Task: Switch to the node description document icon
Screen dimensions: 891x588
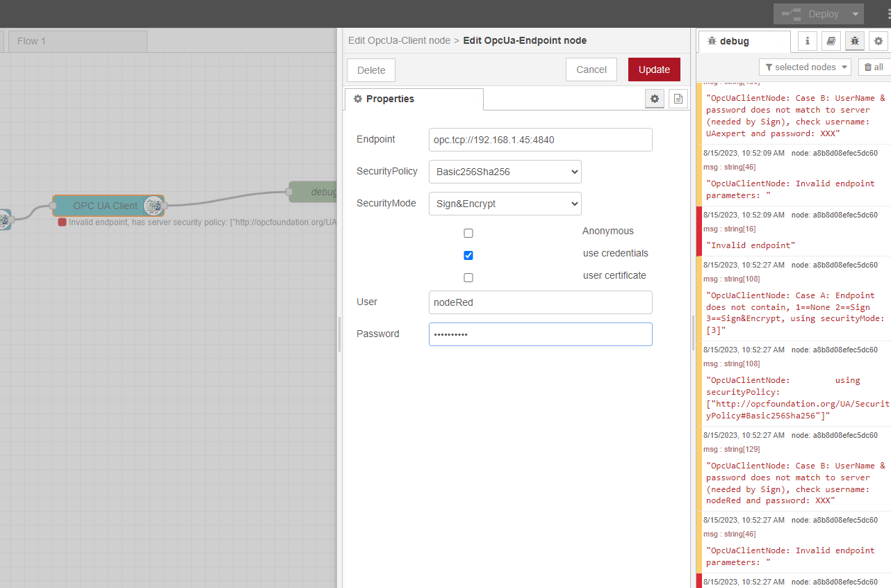Action: [678, 98]
